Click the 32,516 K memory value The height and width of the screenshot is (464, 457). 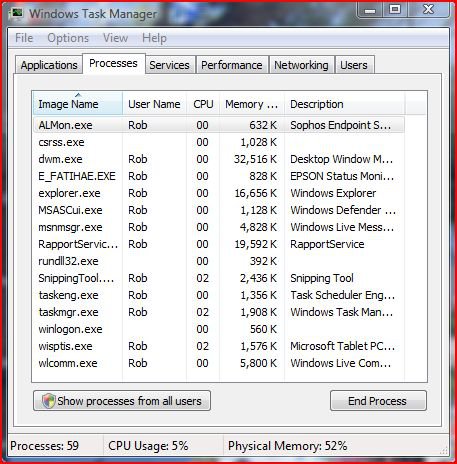[x=255, y=159]
